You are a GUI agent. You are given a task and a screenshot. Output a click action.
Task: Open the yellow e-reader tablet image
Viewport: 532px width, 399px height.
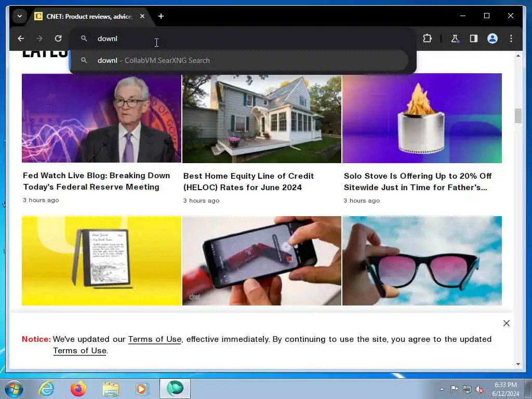[x=101, y=261]
